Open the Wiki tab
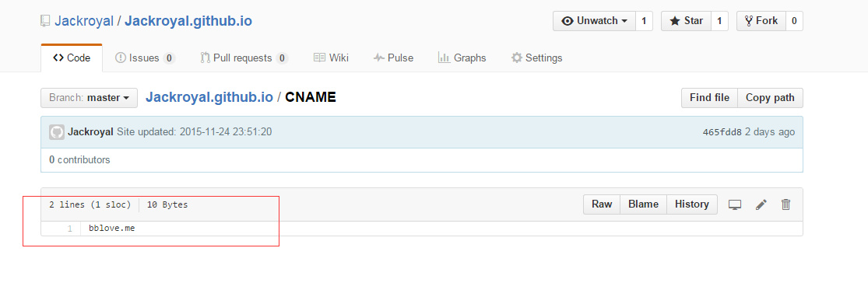This screenshot has height=283, width=868. tap(331, 58)
